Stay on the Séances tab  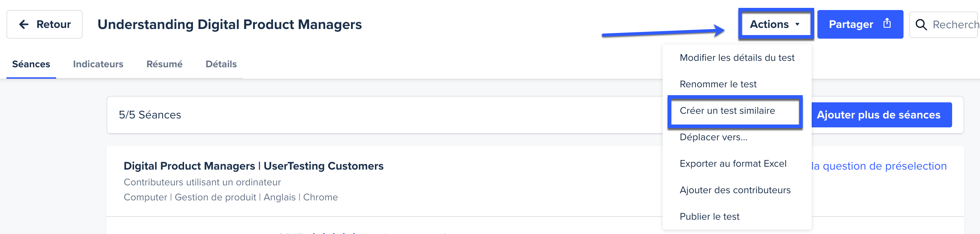click(x=31, y=64)
